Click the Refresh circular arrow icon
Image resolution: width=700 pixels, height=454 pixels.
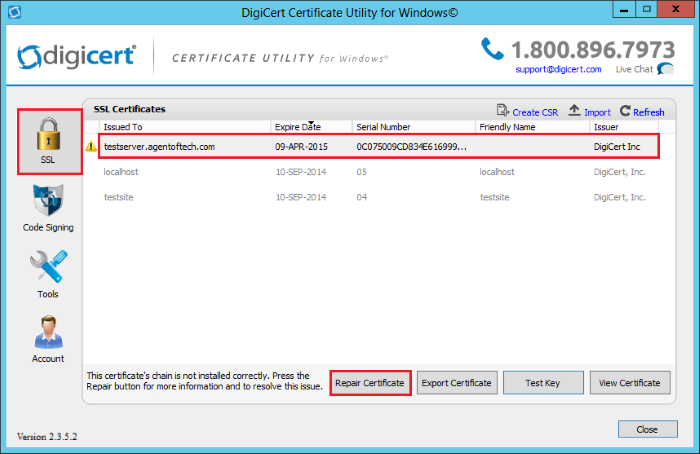(625, 110)
